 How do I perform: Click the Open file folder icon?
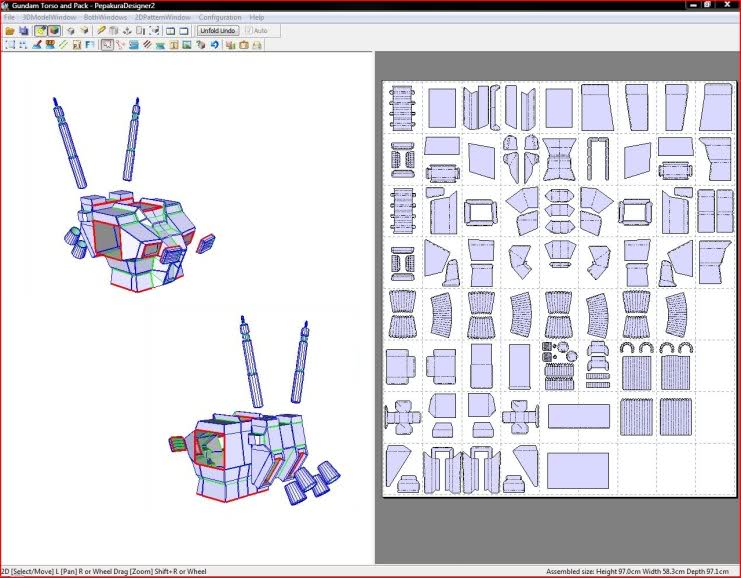click(x=10, y=31)
